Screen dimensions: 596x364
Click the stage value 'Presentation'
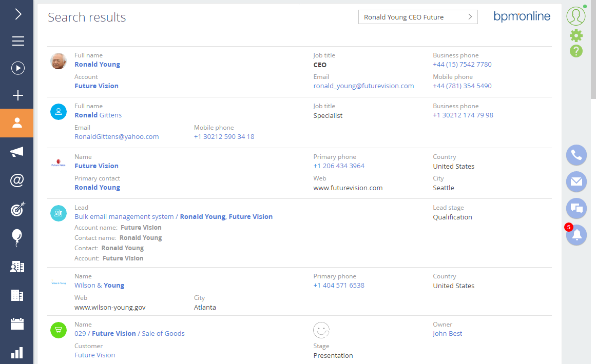click(333, 356)
